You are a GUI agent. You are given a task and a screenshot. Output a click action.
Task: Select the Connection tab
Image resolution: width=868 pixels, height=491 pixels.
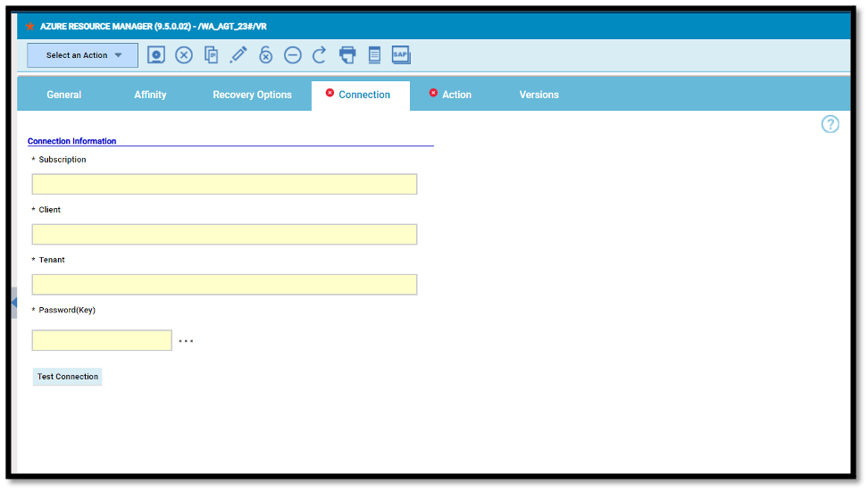361,96
